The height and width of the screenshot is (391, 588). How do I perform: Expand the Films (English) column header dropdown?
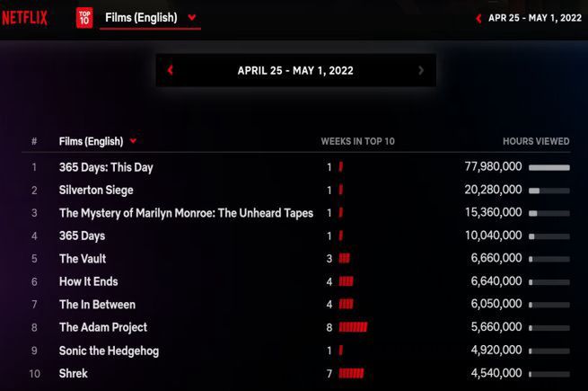tap(134, 141)
